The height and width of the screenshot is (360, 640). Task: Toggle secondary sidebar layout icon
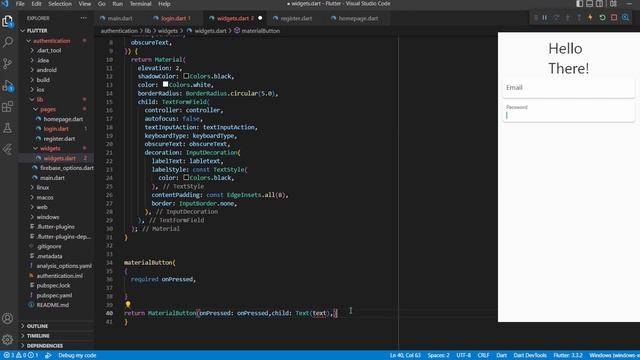(x=600, y=4)
